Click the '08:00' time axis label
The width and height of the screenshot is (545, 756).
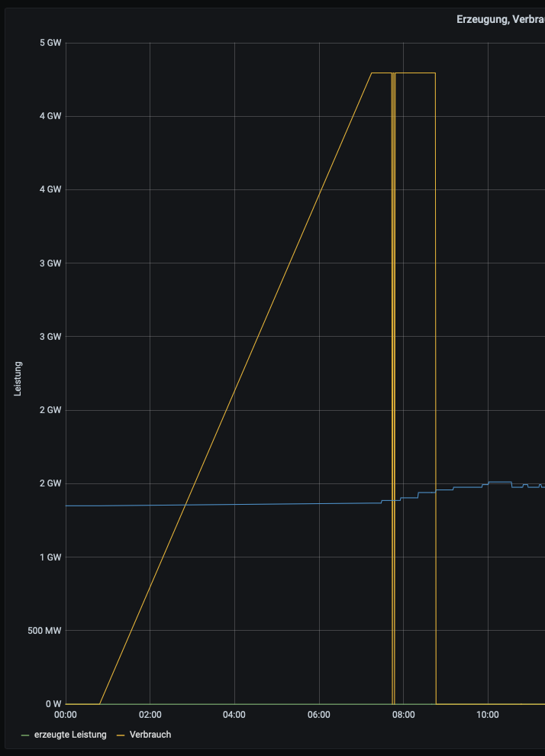403,715
